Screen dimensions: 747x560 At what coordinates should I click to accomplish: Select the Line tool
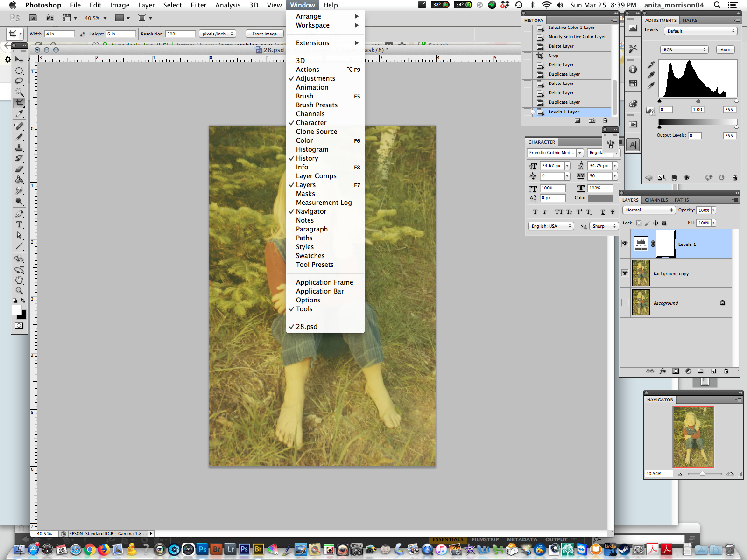pyautogui.click(x=19, y=246)
